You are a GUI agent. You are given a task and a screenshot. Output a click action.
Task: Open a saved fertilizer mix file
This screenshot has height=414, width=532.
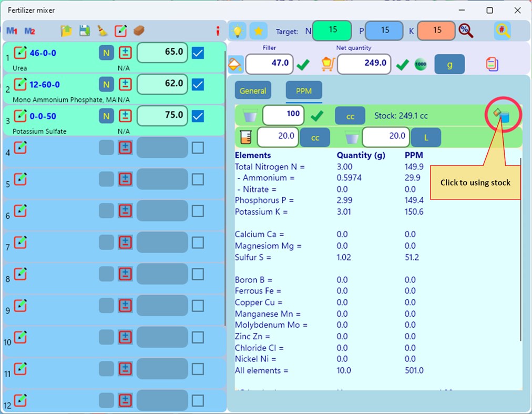(65, 31)
